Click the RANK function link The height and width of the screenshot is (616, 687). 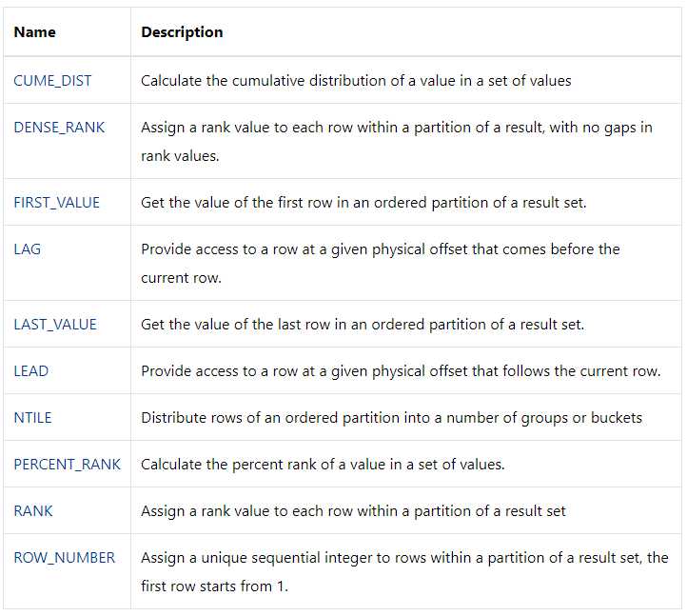pyautogui.click(x=33, y=510)
